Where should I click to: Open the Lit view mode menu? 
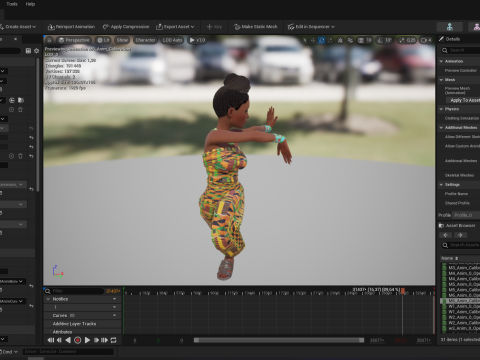click(103, 40)
